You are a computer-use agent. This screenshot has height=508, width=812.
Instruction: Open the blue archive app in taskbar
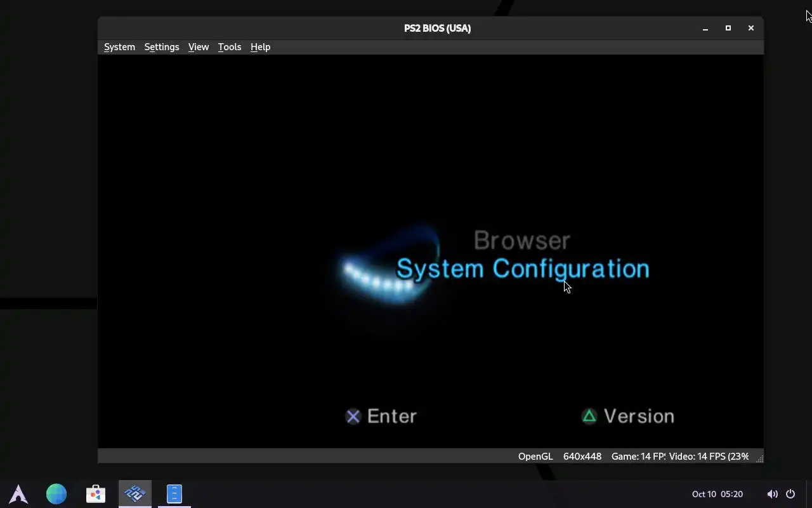[x=174, y=493]
